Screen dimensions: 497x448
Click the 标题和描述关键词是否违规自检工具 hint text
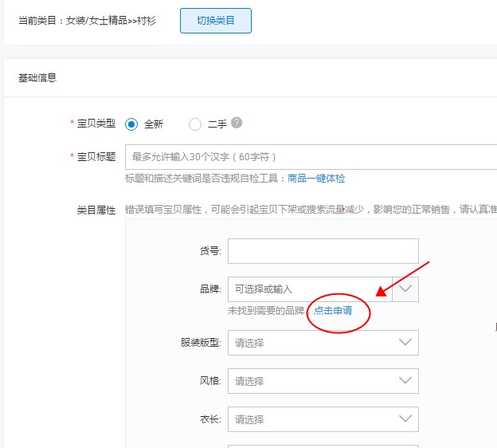click(x=206, y=179)
